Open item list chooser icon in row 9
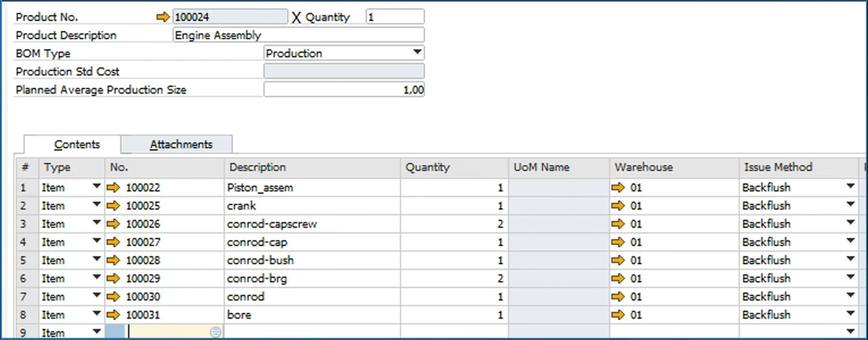 coord(215,332)
